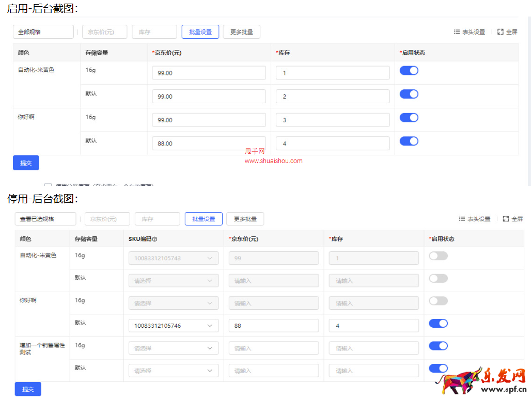Click the price field in stock 3 row

click(209, 120)
